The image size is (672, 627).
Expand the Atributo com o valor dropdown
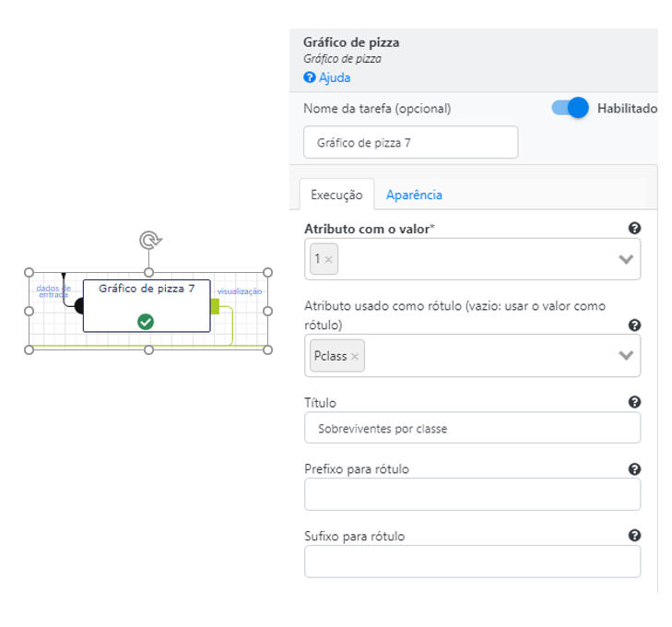626,259
